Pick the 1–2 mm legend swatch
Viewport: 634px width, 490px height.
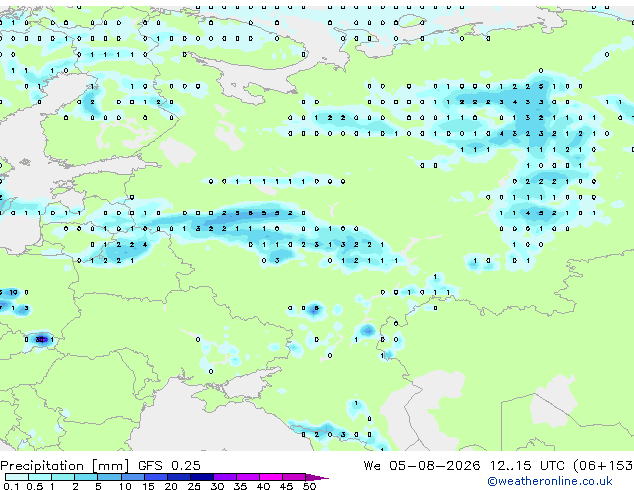coord(63,477)
